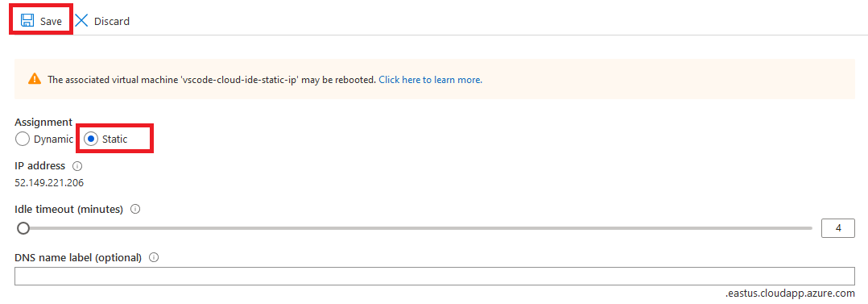Select the Dynamic assignment radio button
The width and height of the screenshot is (868, 304).
pyautogui.click(x=23, y=139)
